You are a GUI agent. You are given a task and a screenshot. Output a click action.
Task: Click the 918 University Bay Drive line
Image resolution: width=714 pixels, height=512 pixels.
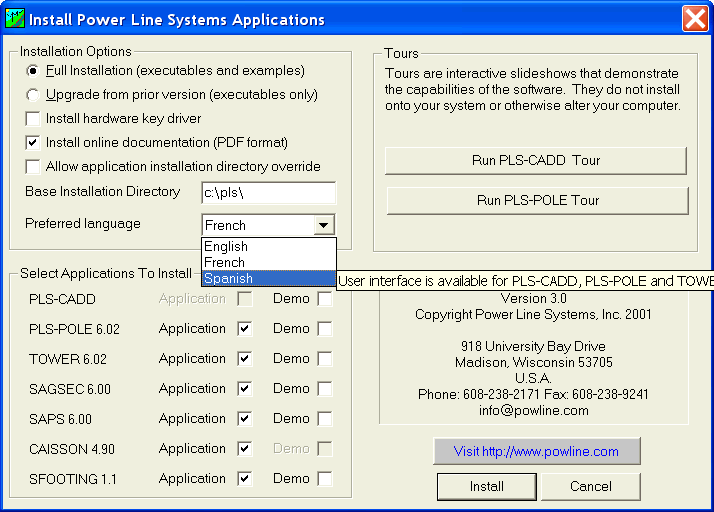533,346
